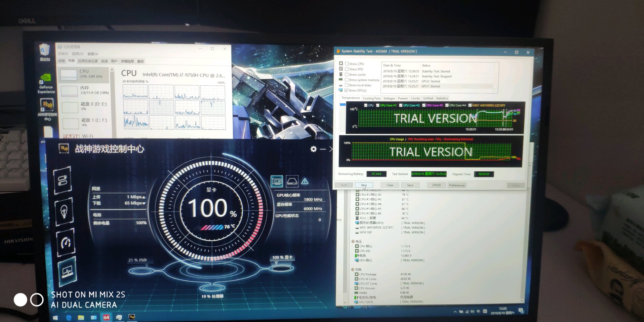The width and height of the screenshot is (644, 322).
Task: Open GeForce Experience desktop shortcut
Action: [46, 84]
